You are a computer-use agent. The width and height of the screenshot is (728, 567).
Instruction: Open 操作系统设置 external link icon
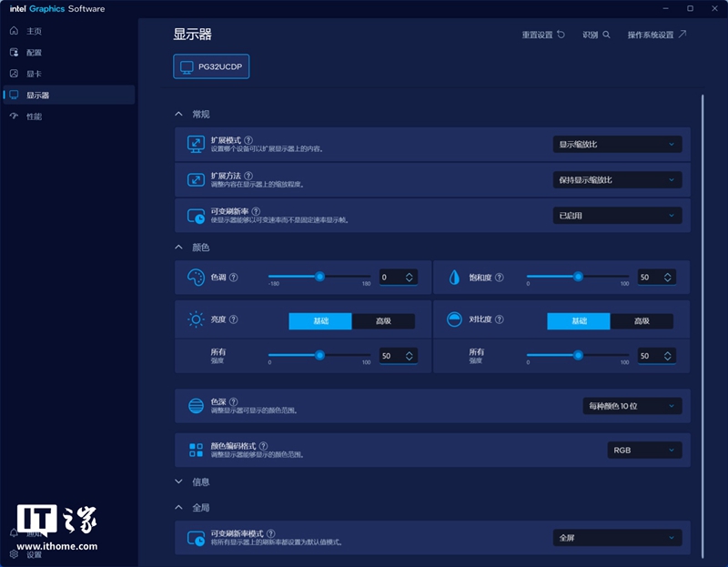pos(682,35)
